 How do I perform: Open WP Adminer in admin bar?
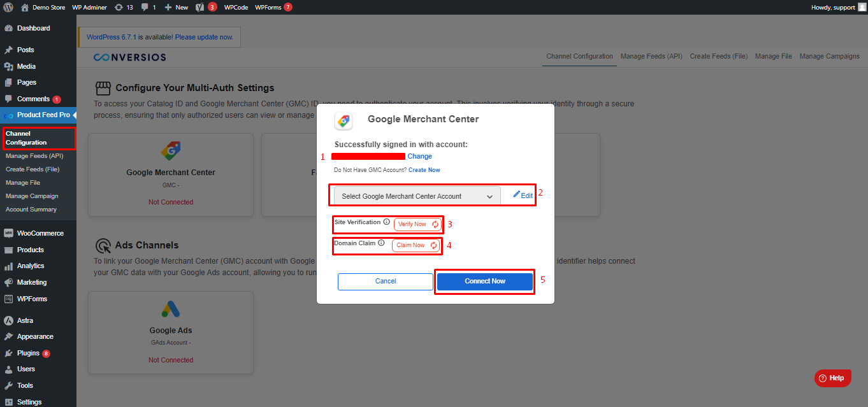pyautogui.click(x=89, y=7)
